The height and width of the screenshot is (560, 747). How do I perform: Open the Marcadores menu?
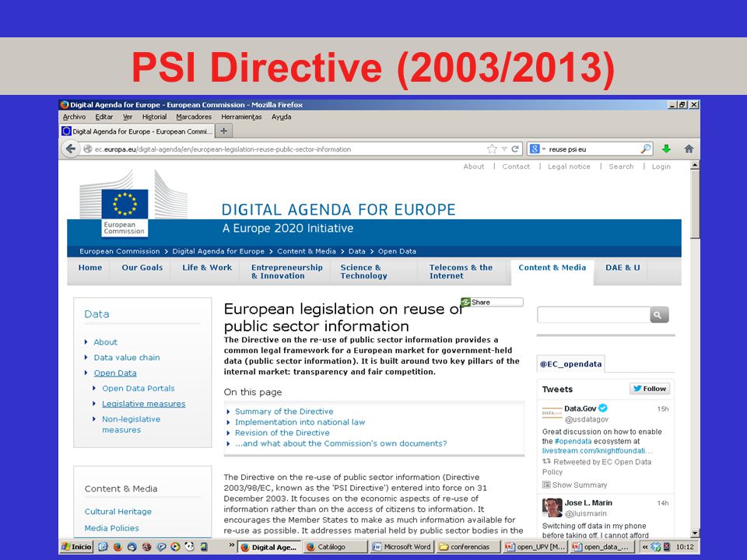click(x=194, y=117)
